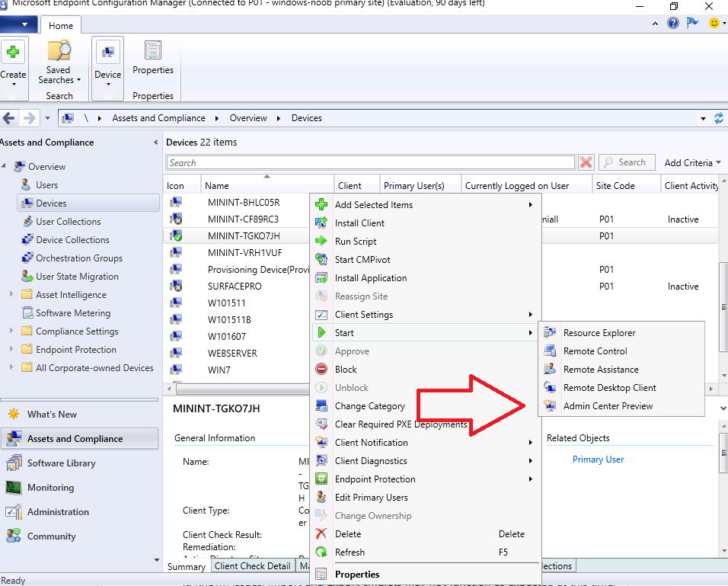Click the blue feedback flag icon
Screen dimensions: 728x586
692,22
